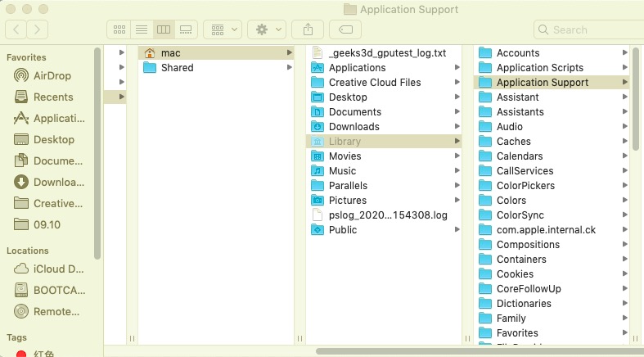644x357 pixels.
Task: Select the Desktop folder in the home column
Action: tap(384, 97)
